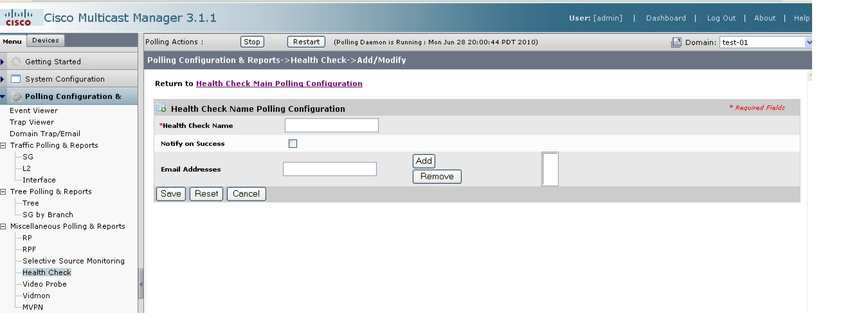The width and height of the screenshot is (868, 329).
Task: Open Video Probe item
Action: pos(44,284)
